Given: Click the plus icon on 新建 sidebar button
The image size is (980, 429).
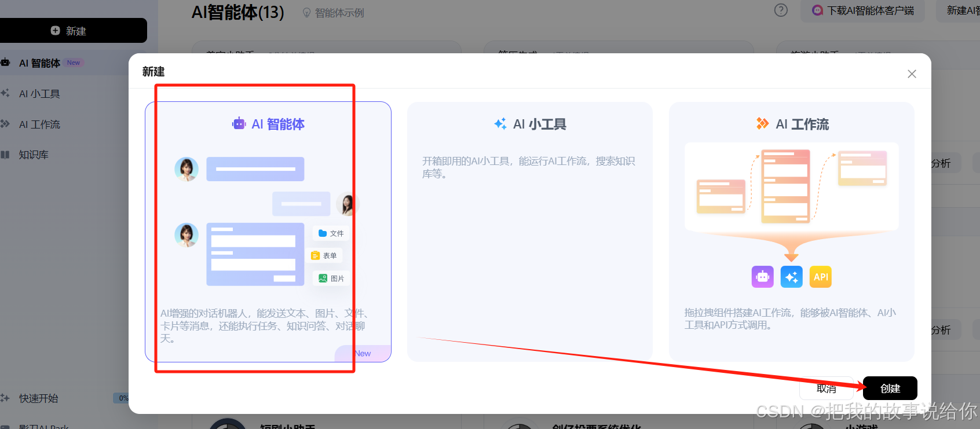Looking at the screenshot, I should [x=55, y=31].
